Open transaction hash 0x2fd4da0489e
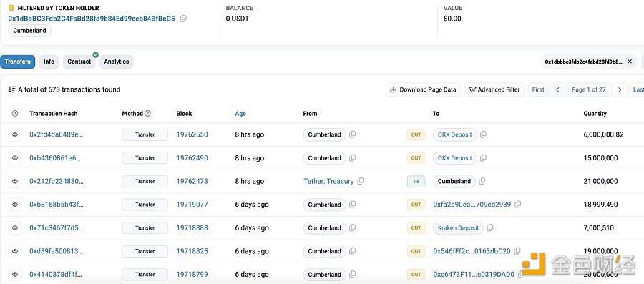Screen dimensions: 644x284 click(57, 134)
